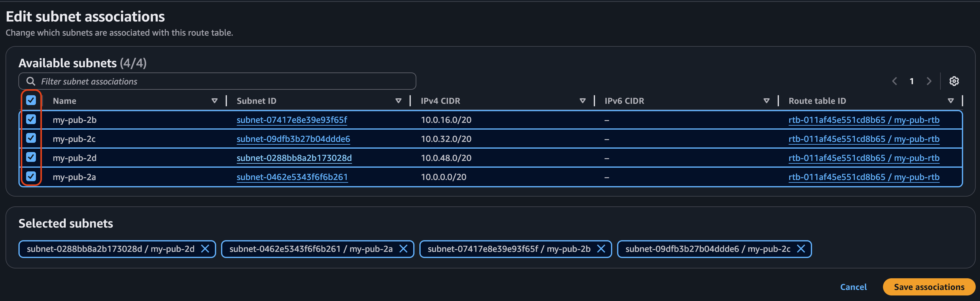Click the 10.0.0.0/20 CIDR cell
The width and height of the screenshot is (980, 301).
443,177
